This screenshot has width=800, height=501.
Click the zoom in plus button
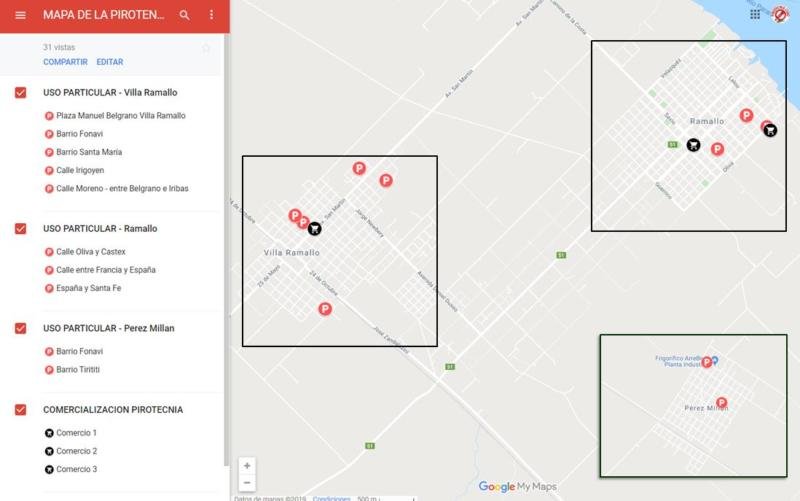tap(247, 465)
